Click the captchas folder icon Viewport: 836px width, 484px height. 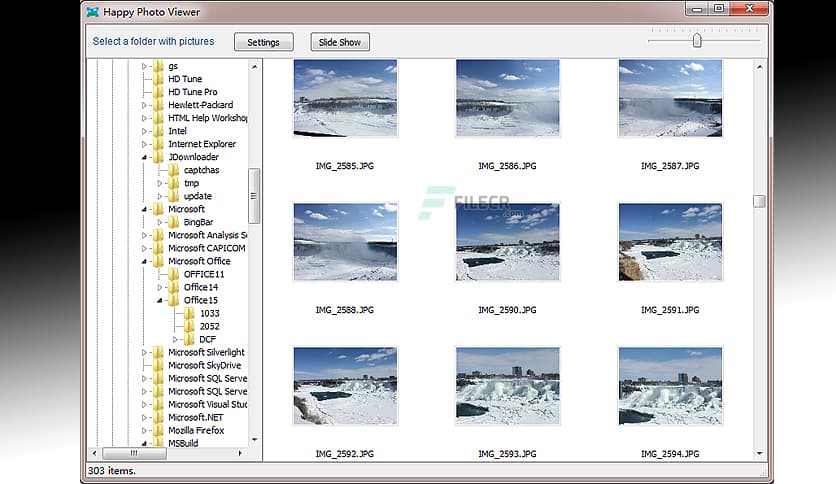pos(174,170)
